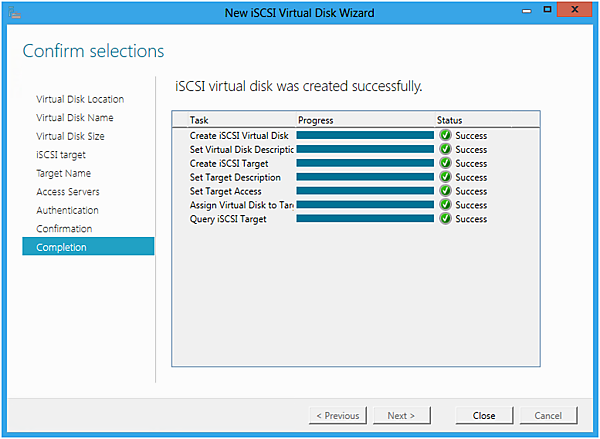The width and height of the screenshot is (600, 439).
Task: Click the success icon for Set Target Description
Action: point(445,177)
